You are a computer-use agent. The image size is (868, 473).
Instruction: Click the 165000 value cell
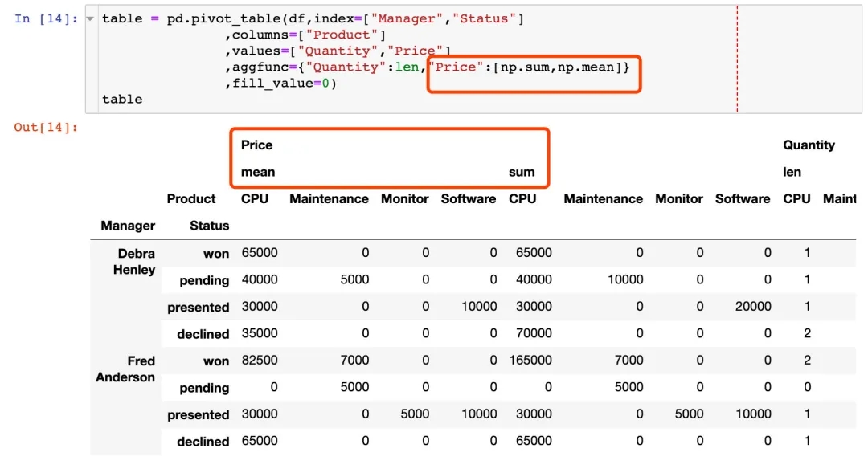click(x=530, y=361)
